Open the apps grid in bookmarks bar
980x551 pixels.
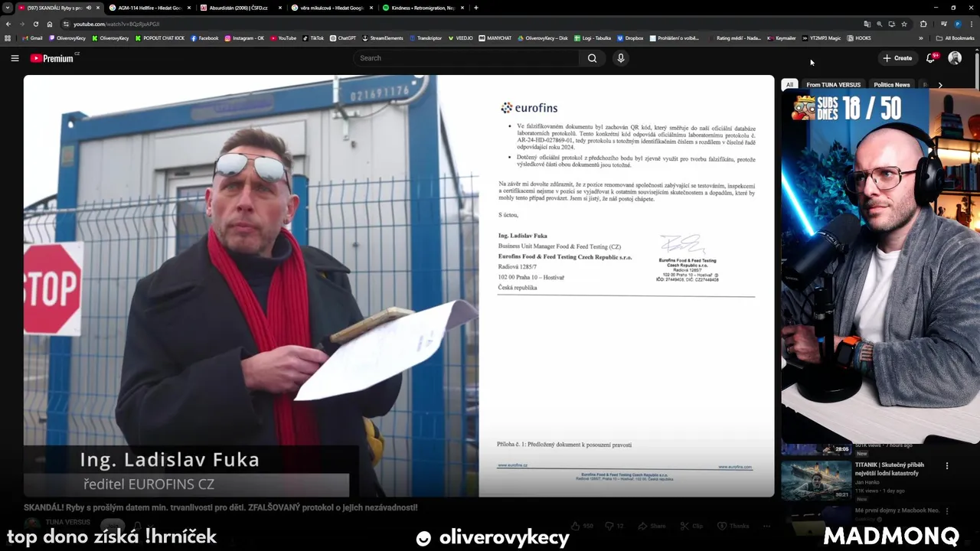(x=8, y=38)
